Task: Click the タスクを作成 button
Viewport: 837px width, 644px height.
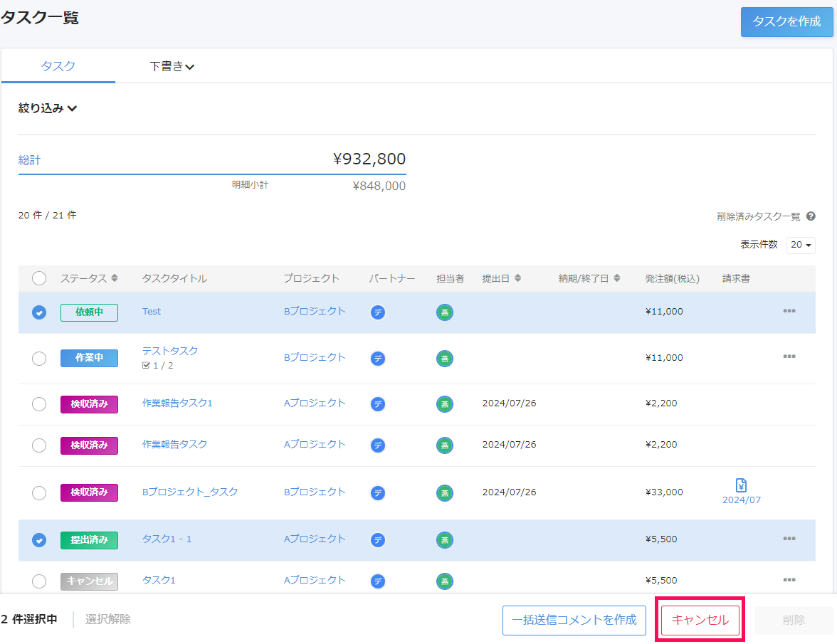Action: pyautogui.click(x=786, y=21)
